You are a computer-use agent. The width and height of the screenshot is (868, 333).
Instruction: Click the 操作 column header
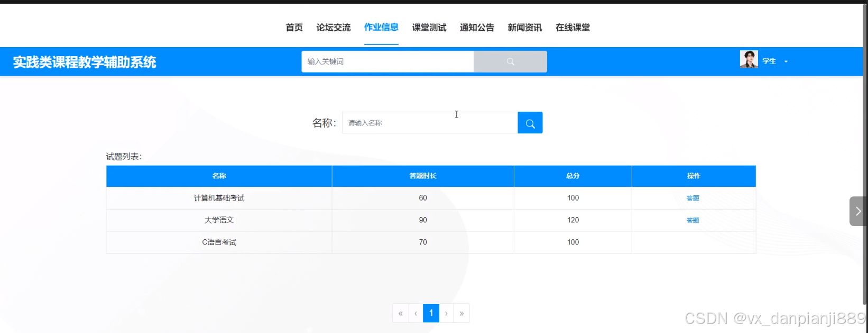(x=694, y=176)
